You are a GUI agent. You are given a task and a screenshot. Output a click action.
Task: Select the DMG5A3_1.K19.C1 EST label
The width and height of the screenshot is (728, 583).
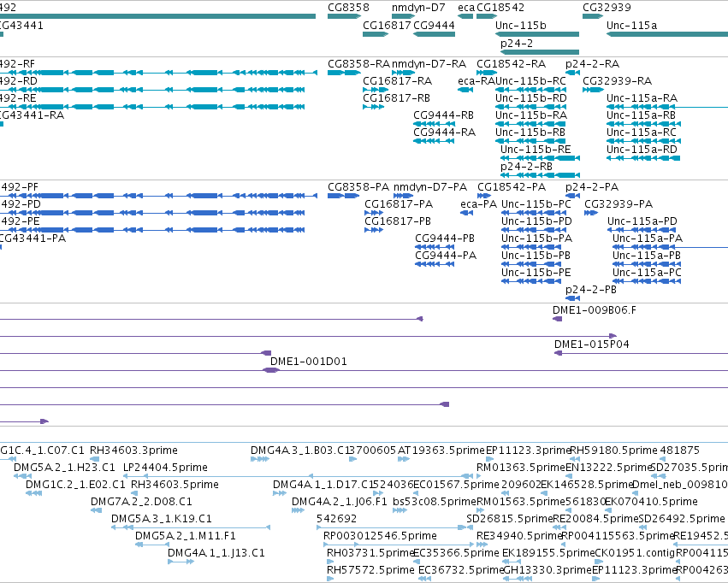(x=161, y=519)
